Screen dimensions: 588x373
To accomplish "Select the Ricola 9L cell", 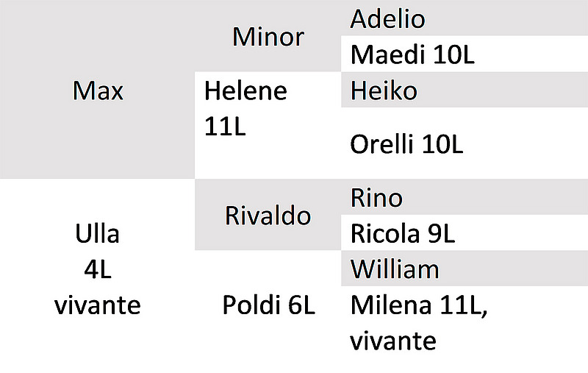I will click(x=465, y=232).
